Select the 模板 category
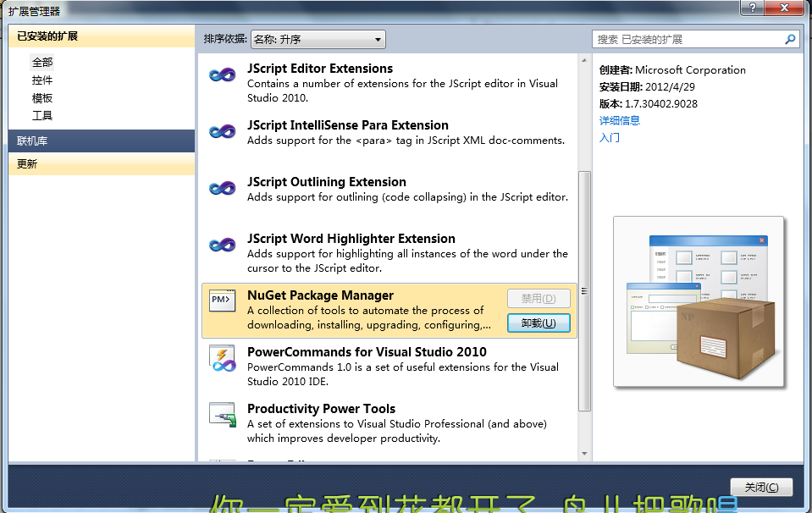 pos(42,98)
